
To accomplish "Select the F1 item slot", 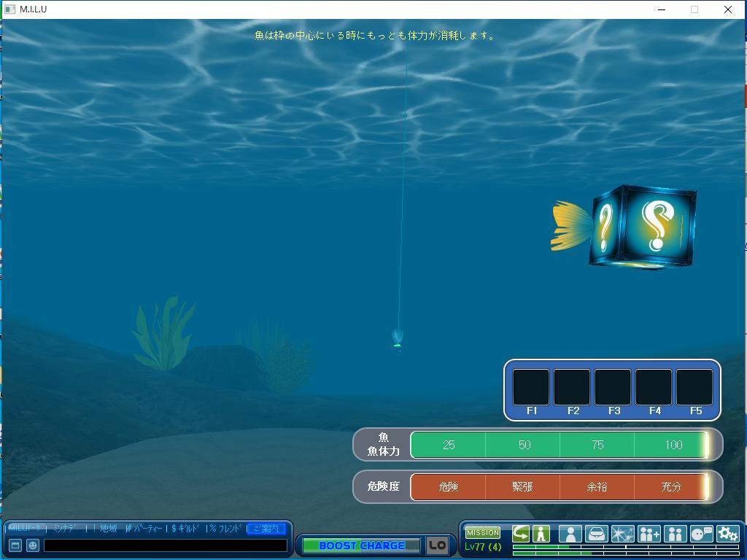I will click(531, 388).
